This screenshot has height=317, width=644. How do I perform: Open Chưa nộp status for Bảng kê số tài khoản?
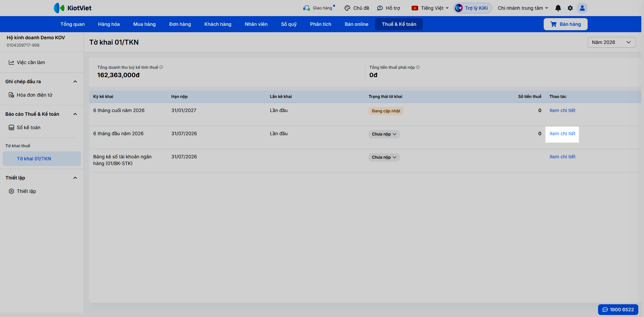pos(384,157)
